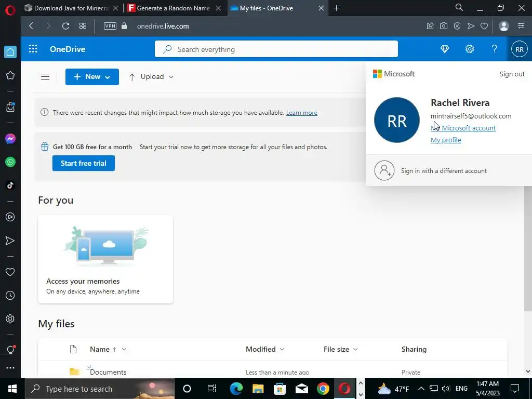
Task: Open File Explorer from taskbar
Action: coord(258,389)
